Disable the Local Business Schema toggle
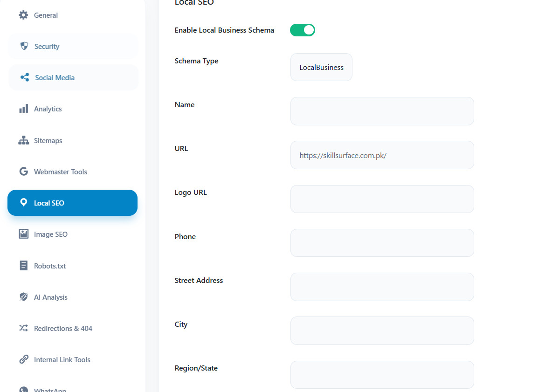This screenshot has width=545, height=392. [303, 30]
